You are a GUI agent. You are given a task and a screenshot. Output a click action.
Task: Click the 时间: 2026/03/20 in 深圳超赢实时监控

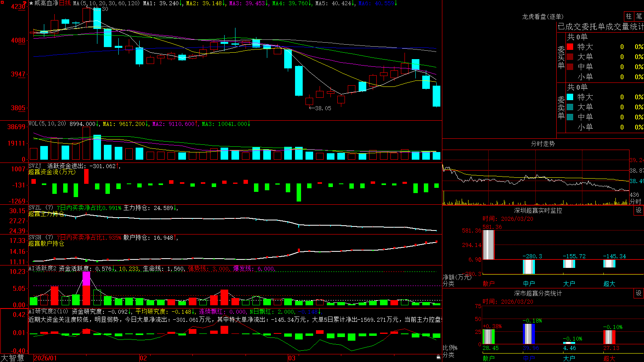tap(508, 219)
